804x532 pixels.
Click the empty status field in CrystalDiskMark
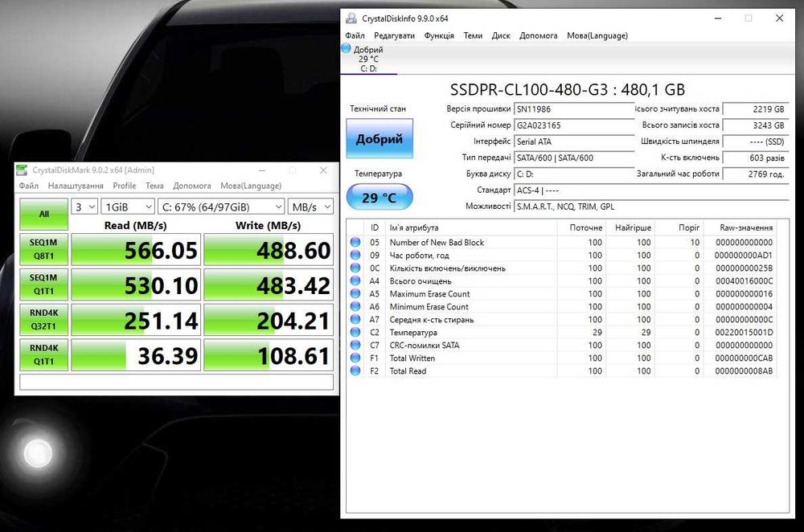(x=176, y=382)
